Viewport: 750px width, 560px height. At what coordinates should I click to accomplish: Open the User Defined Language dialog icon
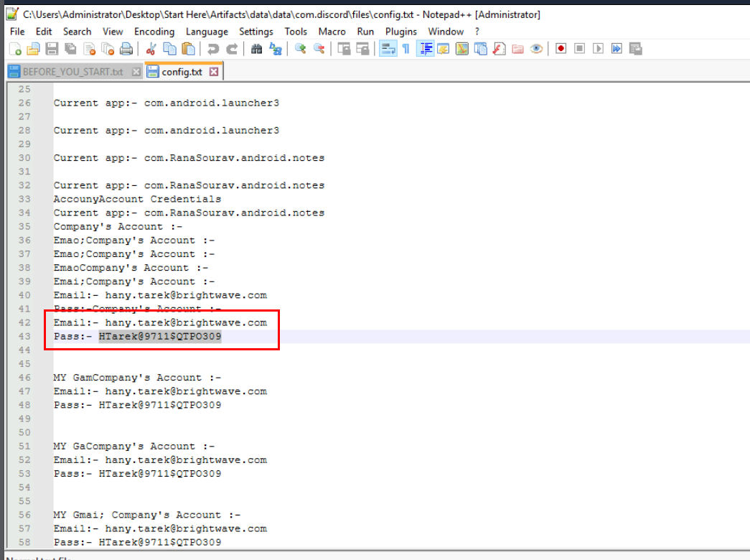click(444, 49)
